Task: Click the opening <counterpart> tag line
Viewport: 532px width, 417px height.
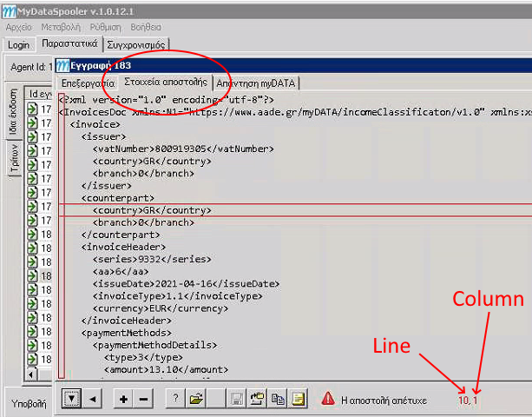Action: click(x=118, y=198)
